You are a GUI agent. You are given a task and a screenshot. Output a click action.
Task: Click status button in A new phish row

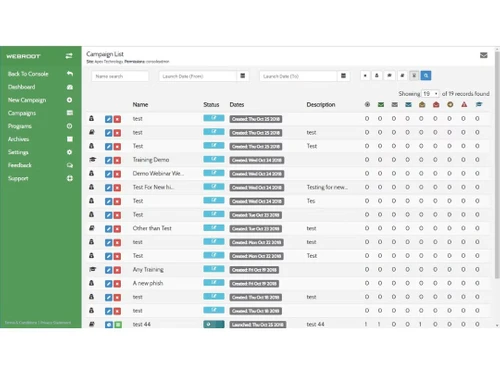pos(214,282)
